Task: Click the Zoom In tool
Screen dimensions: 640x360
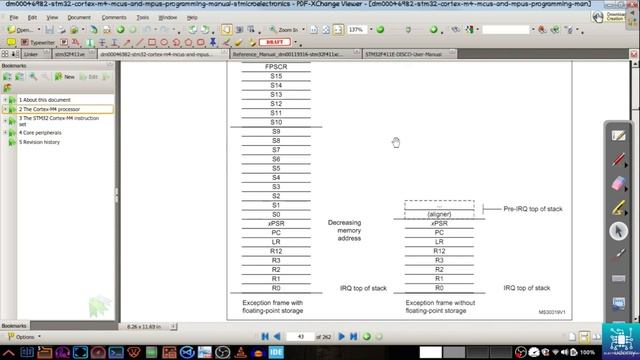Action: [x=284, y=30]
